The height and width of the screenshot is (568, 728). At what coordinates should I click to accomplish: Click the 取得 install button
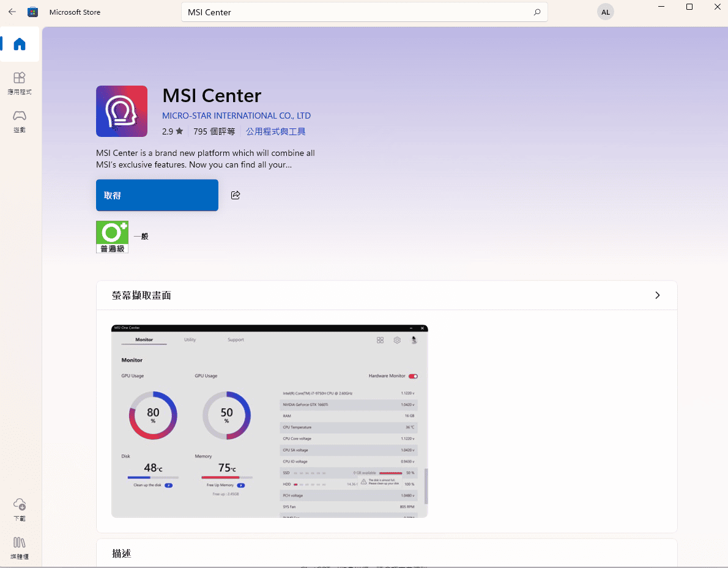157,195
